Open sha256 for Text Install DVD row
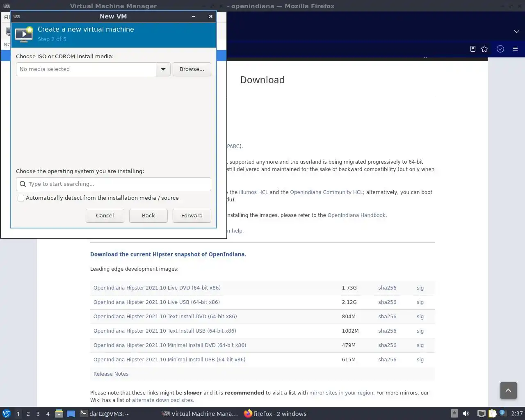This screenshot has height=420, width=525. tap(387, 317)
